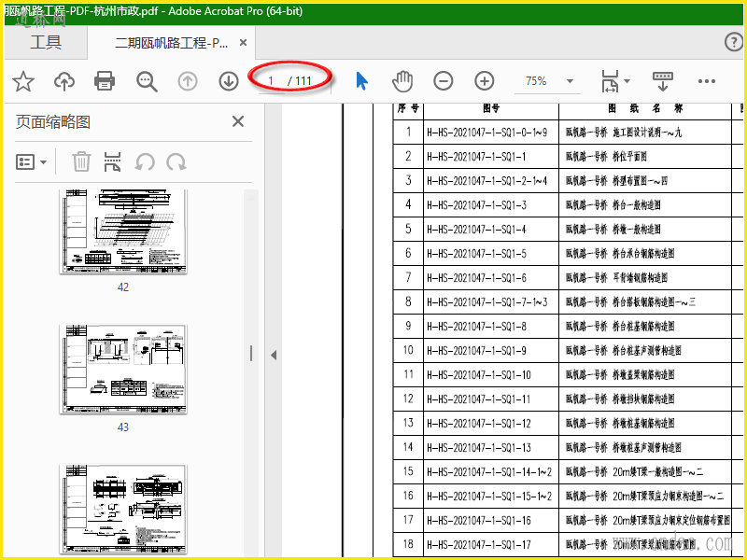Screen dimensions: 747x560
Task: Open the find text magnifier tool
Action: click(x=147, y=81)
